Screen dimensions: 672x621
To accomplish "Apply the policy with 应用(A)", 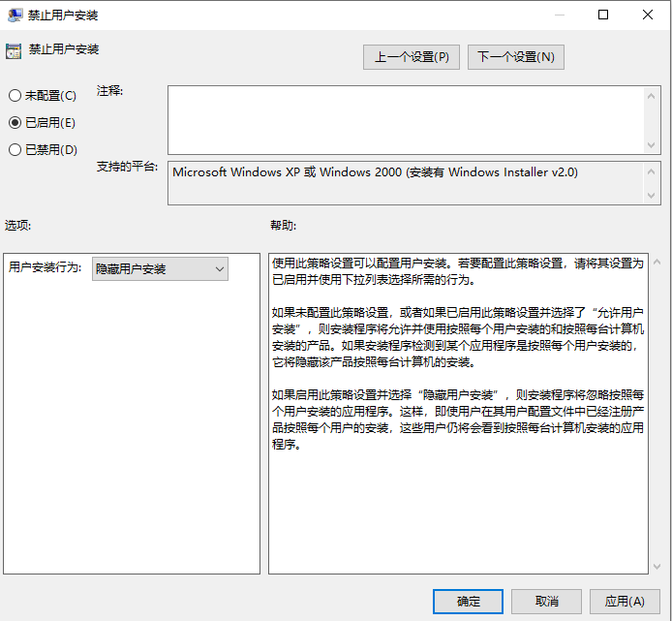I will [x=625, y=602].
